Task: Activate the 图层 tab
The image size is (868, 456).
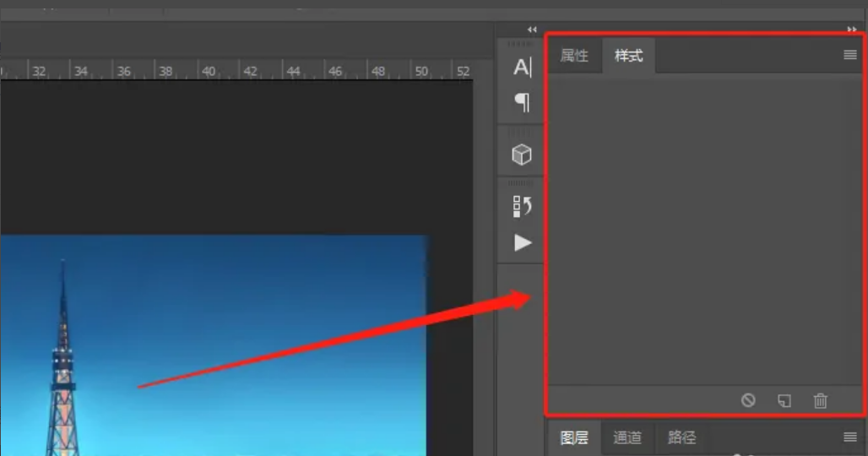Action: pos(574,437)
